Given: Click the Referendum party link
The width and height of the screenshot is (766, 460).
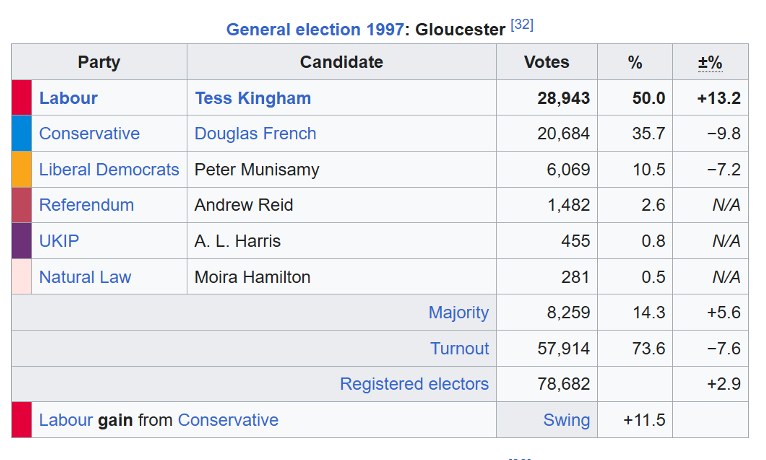Looking at the screenshot, I should 86,205.
